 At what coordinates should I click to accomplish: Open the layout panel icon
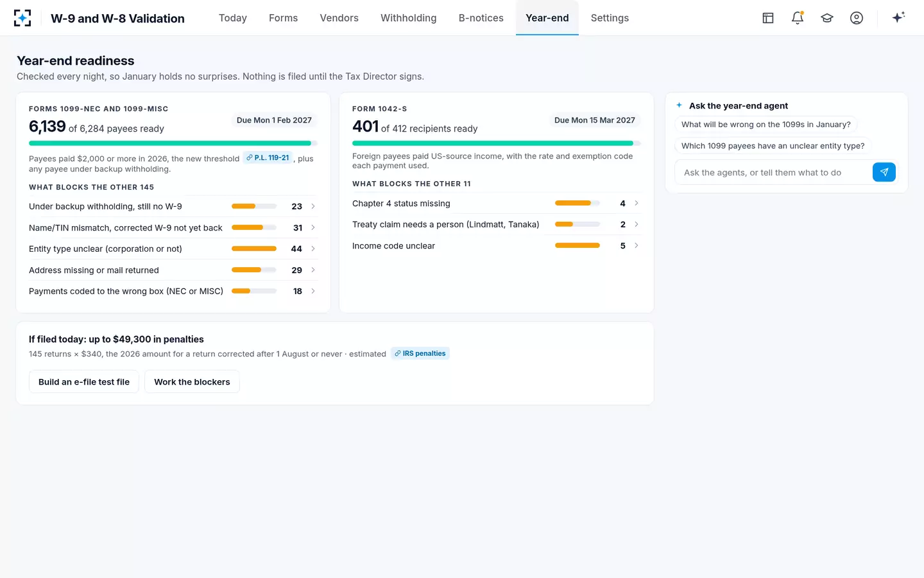(768, 18)
